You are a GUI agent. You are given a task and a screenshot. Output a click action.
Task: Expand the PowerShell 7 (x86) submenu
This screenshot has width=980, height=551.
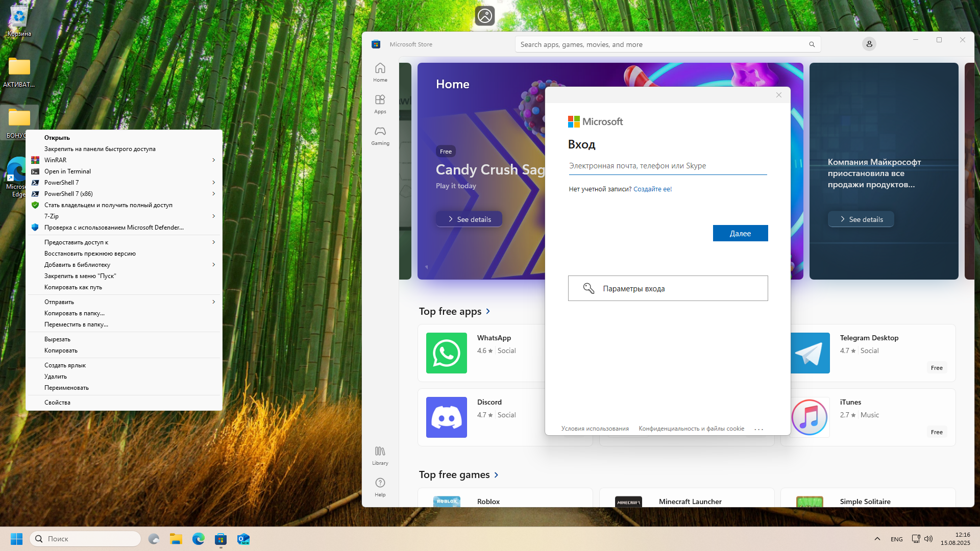coord(214,194)
